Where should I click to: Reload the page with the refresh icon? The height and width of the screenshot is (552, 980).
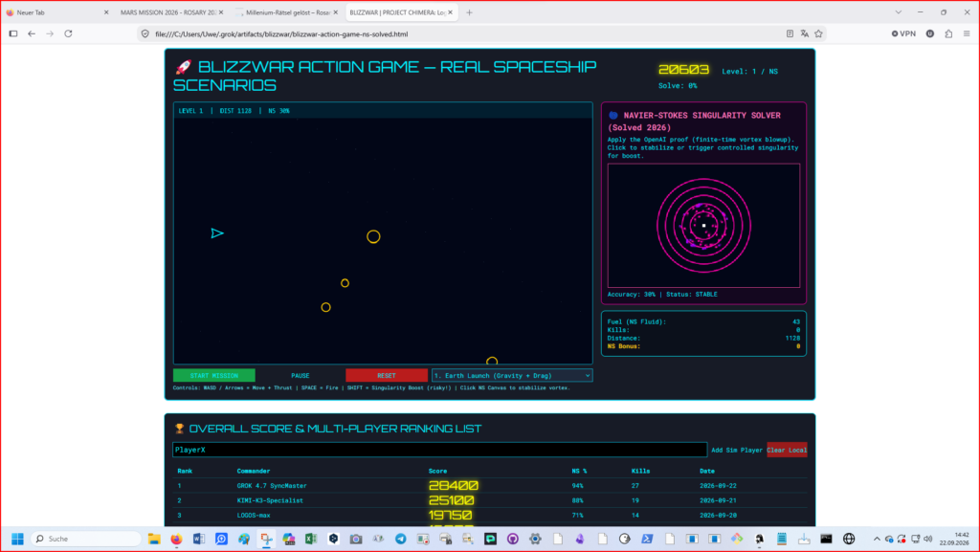[68, 33]
